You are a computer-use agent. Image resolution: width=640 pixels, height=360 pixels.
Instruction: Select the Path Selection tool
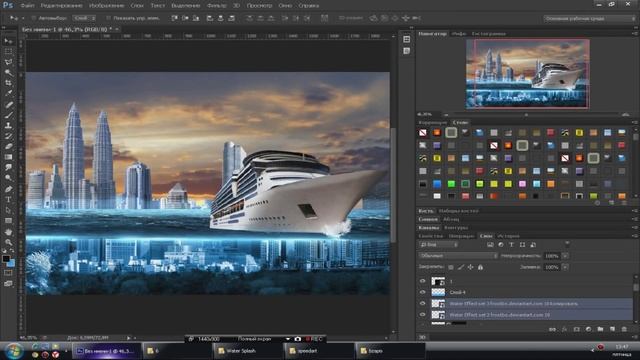pos(8,210)
